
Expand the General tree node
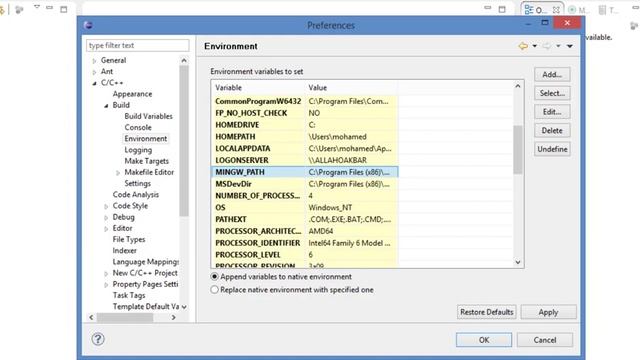pos(94,60)
